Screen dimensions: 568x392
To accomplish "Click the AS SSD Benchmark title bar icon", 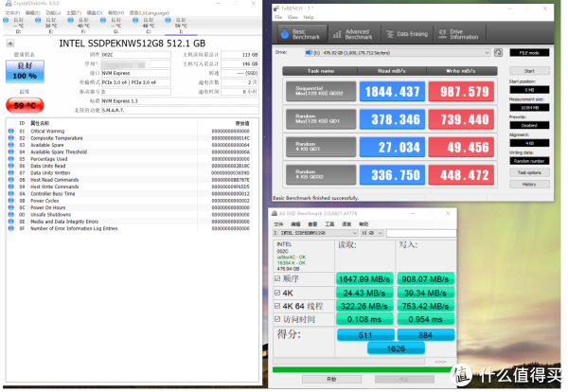I will (275, 213).
